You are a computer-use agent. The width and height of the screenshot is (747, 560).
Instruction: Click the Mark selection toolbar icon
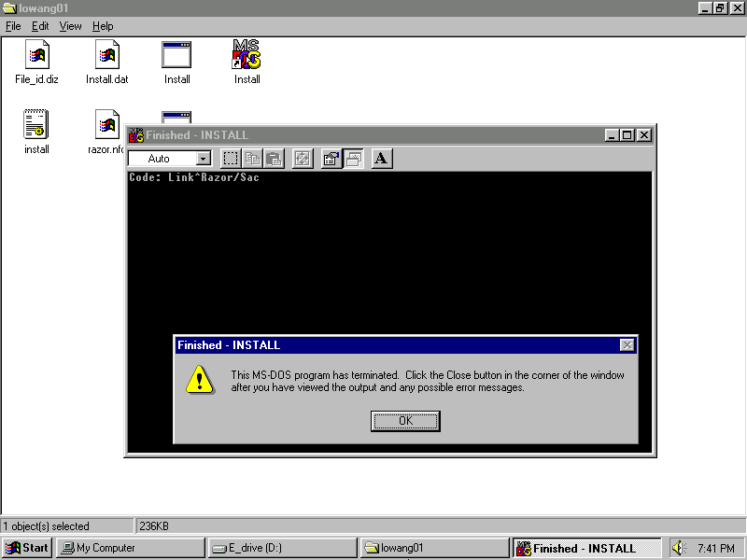[231, 159]
